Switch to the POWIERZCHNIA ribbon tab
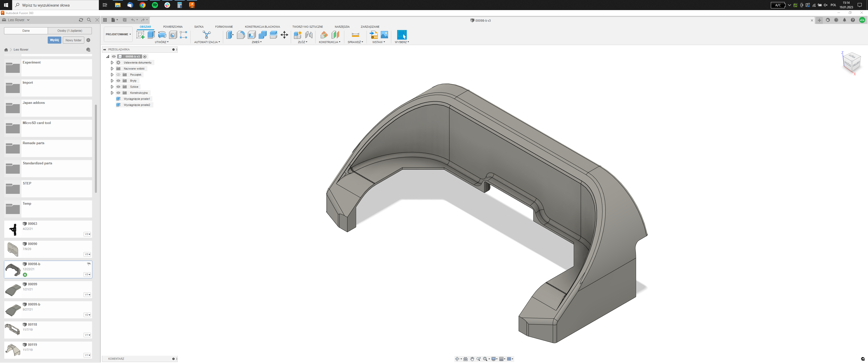Viewport: 868px width, 363px height. pos(173,27)
